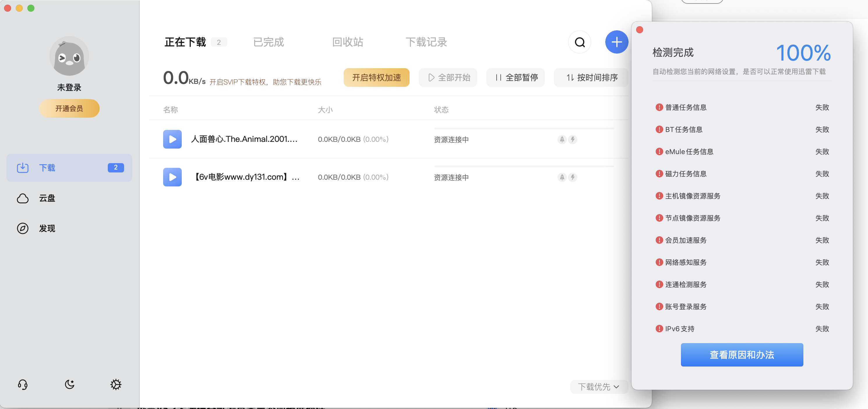
Task: Open the 回收站 tab
Action: tap(348, 42)
